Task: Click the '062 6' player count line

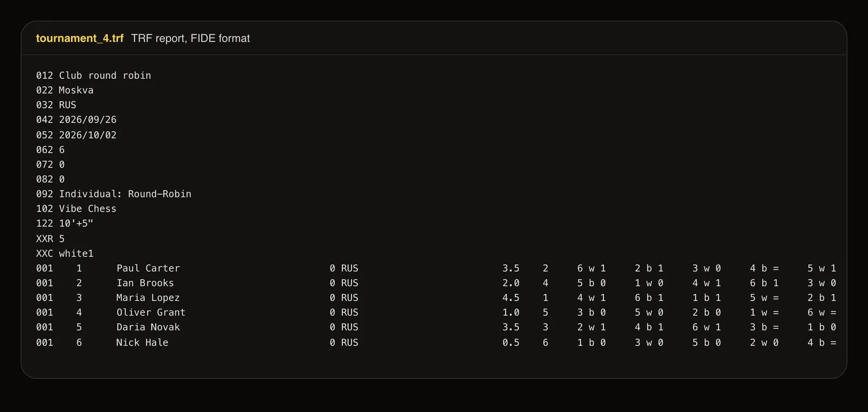Action: (x=50, y=149)
